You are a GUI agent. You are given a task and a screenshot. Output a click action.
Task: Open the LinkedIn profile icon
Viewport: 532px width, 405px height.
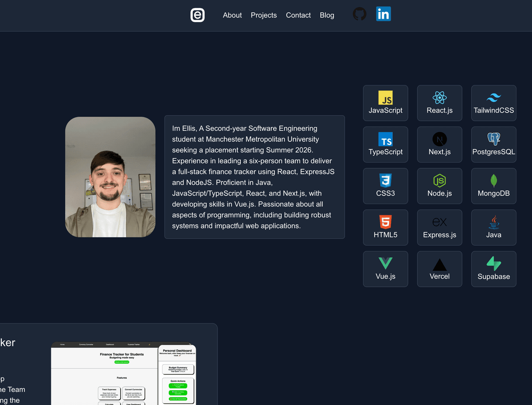click(x=383, y=14)
